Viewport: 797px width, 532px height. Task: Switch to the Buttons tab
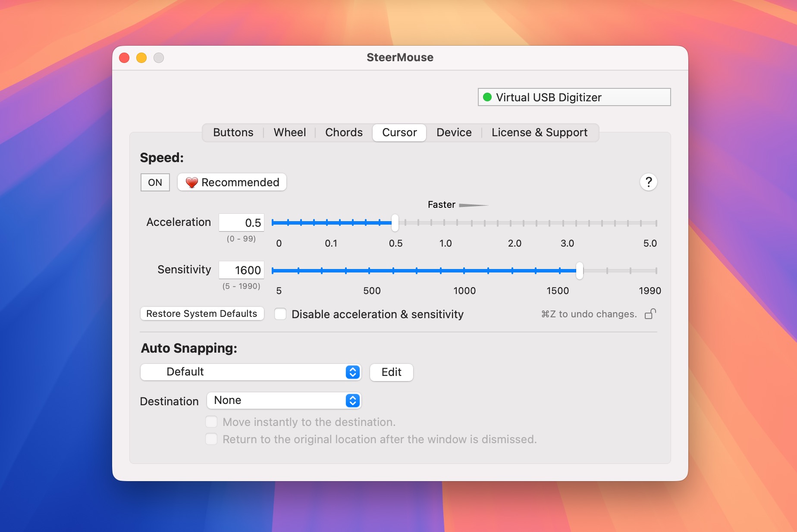233,132
